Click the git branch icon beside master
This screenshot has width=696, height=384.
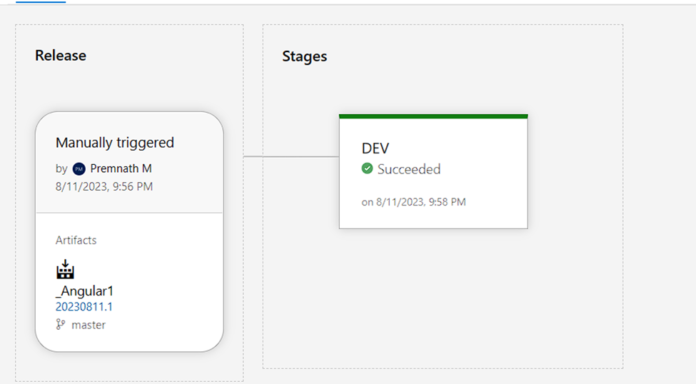(x=60, y=325)
